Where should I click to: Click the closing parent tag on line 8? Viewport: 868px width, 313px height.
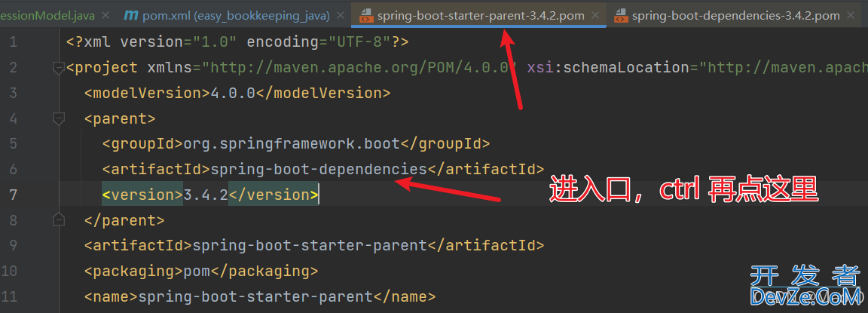(x=124, y=220)
